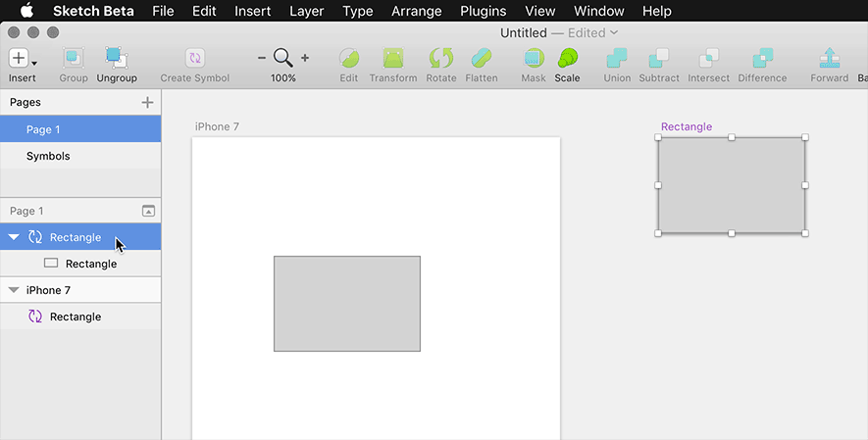Select Page 1 in the Pages list
Viewport: 868px width, 440px height.
pyautogui.click(x=80, y=128)
